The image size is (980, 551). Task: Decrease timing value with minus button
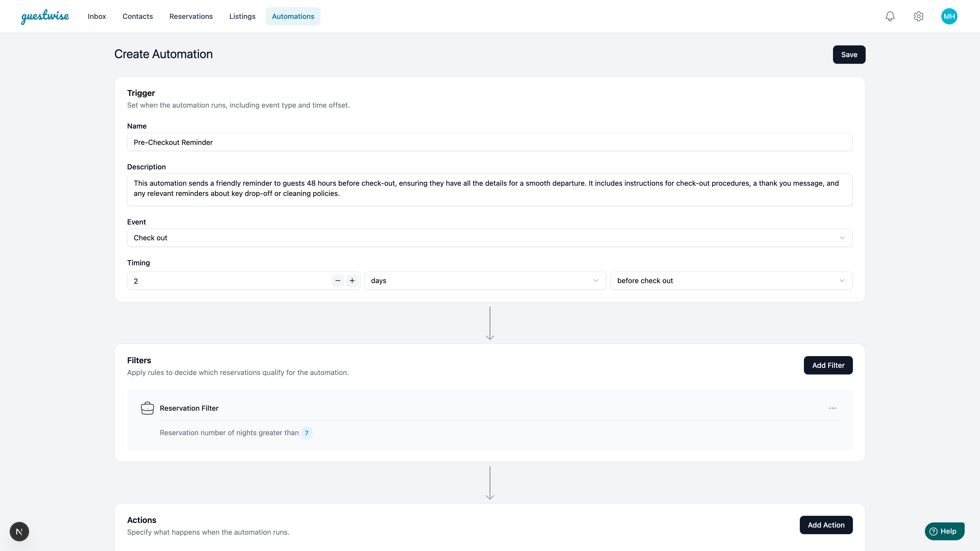pyautogui.click(x=337, y=281)
